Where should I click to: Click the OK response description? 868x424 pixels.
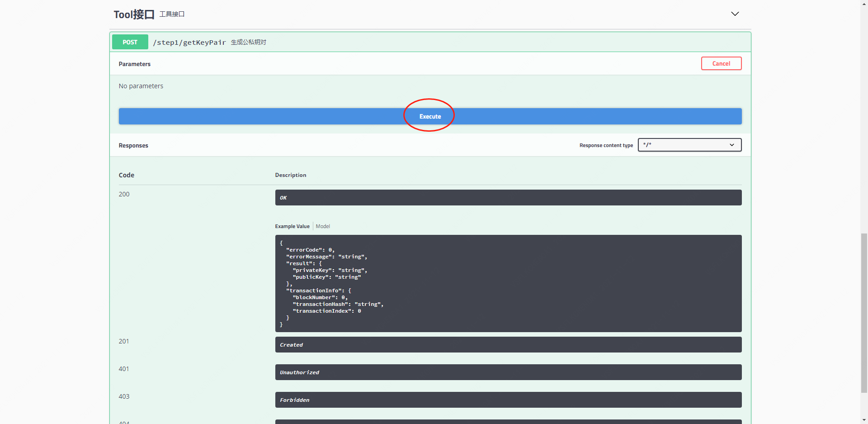coord(508,197)
